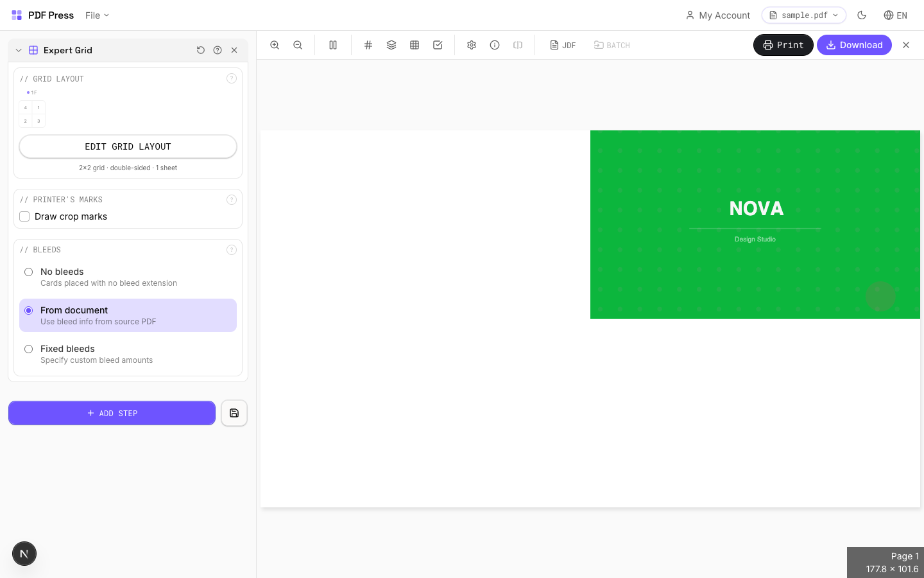Select From document bleed option
The width and height of the screenshot is (924, 578).
point(128,315)
